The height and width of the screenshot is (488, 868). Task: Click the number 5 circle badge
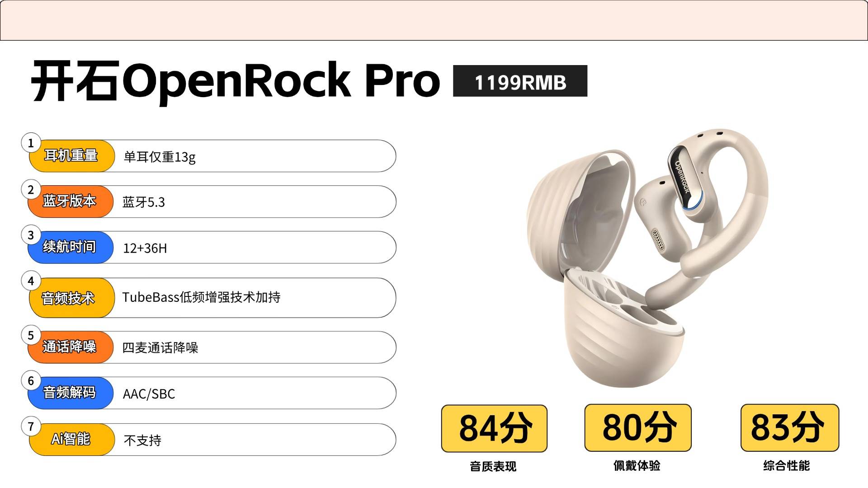pyautogui.click(x=31, y=336)
